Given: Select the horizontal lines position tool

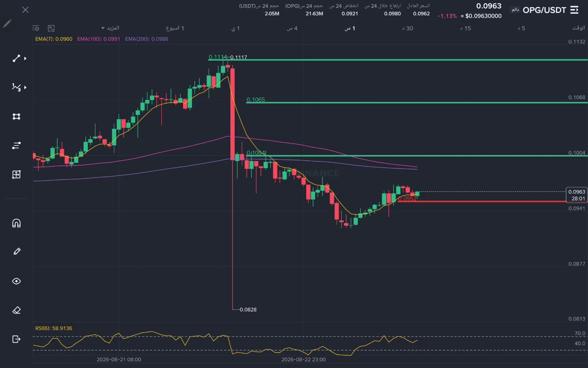Looking at the screenshot, I should (16, 145).
